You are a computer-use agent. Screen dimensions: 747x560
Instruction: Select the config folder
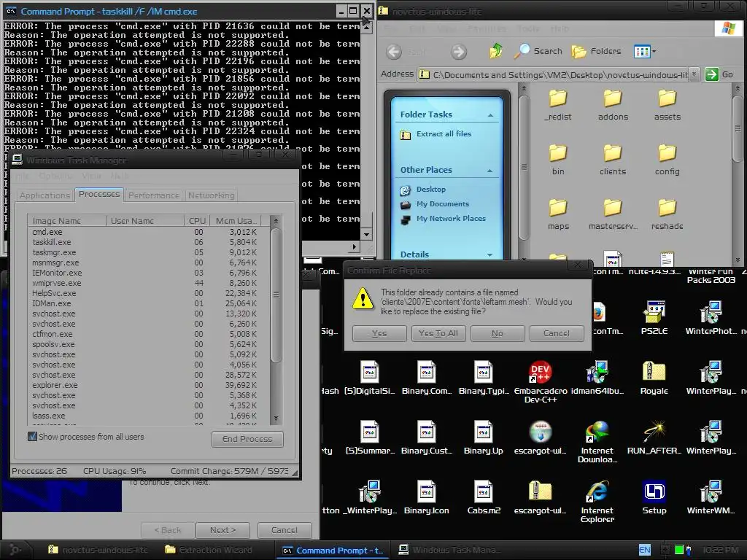667,160
